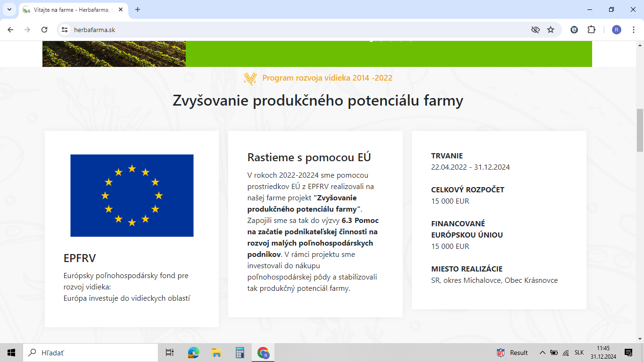Click SR, okres Michalovce, Obec Krásnovce
The height and width of the screenshot is (362, 644).
495,280
